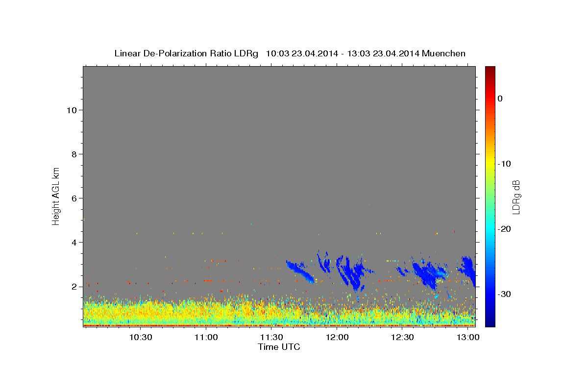The width and height of the screenshot is (588, 392).
Task: Click the colorbar value -30
Action: point(504,294)
